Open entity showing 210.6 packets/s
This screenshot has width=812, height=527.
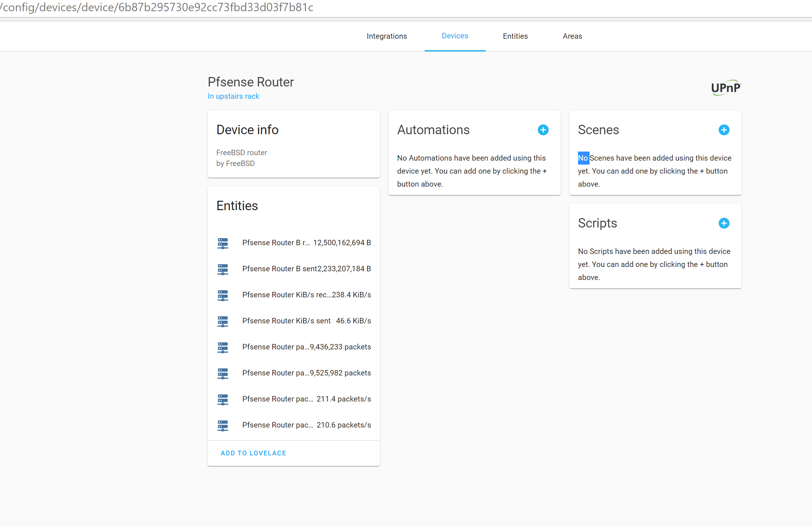click(x=294, y=425)
